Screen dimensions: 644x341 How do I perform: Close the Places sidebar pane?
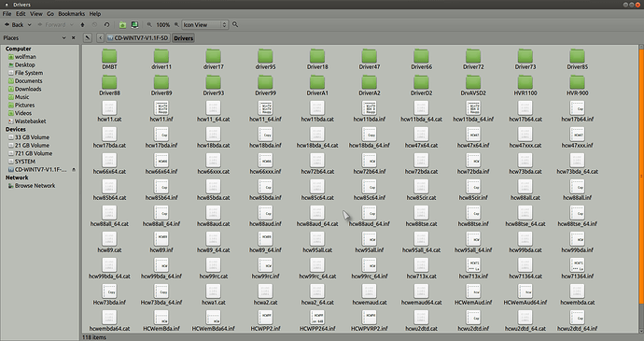(x=74, y=38)
